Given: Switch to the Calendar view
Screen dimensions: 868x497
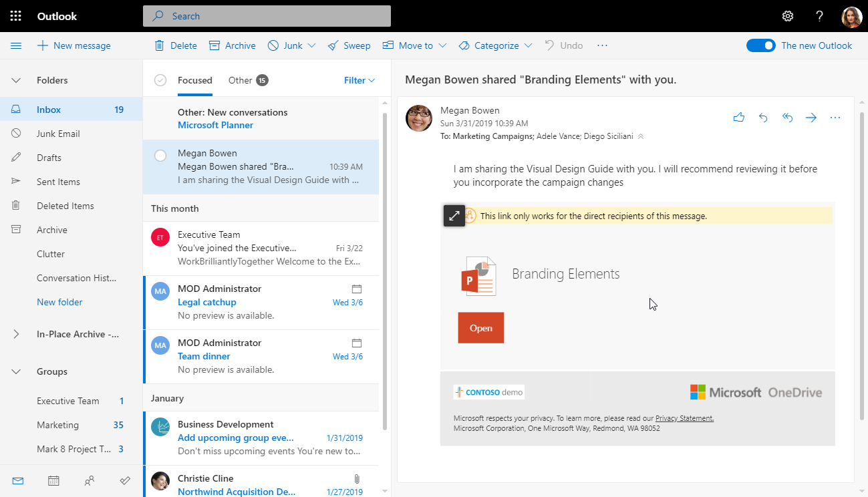Looking at the screenshot, I should pyautogui.click(x=53, y=480).
